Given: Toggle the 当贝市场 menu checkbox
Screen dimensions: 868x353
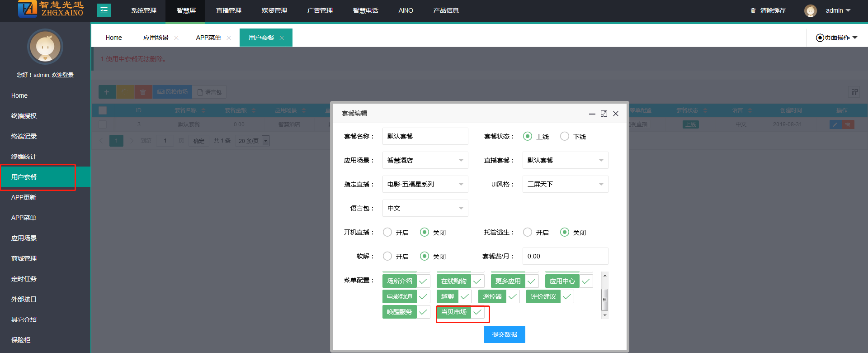Looking at the screenshot, I should click(477, 312).
